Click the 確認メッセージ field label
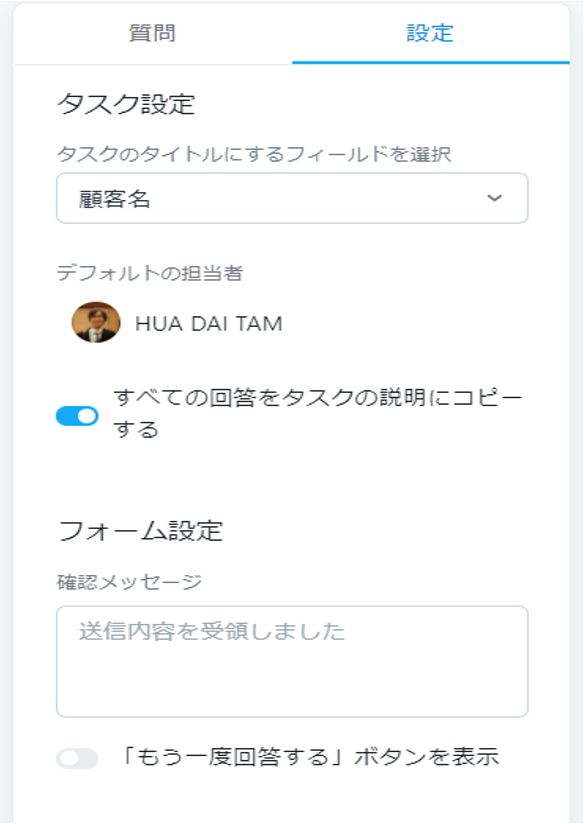Image resolution: width=584 pixels, height=824 pixels. [129, 582]
